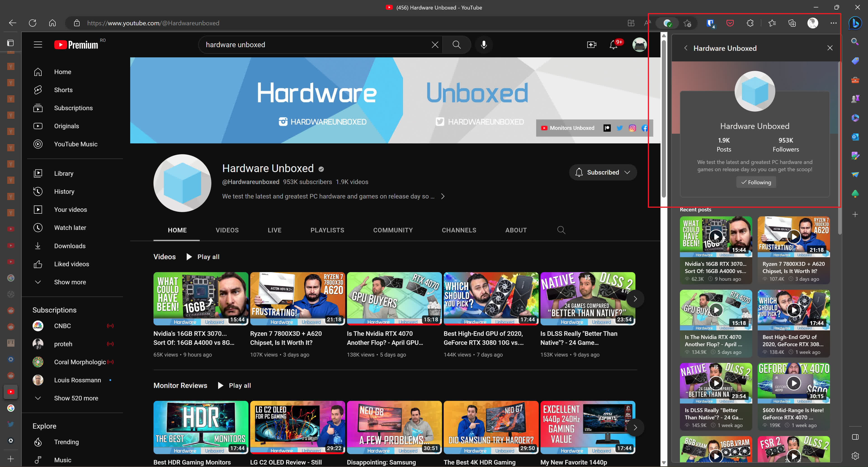
Task: Expand Show 520 more subscriptions
Action: point(76,398)
